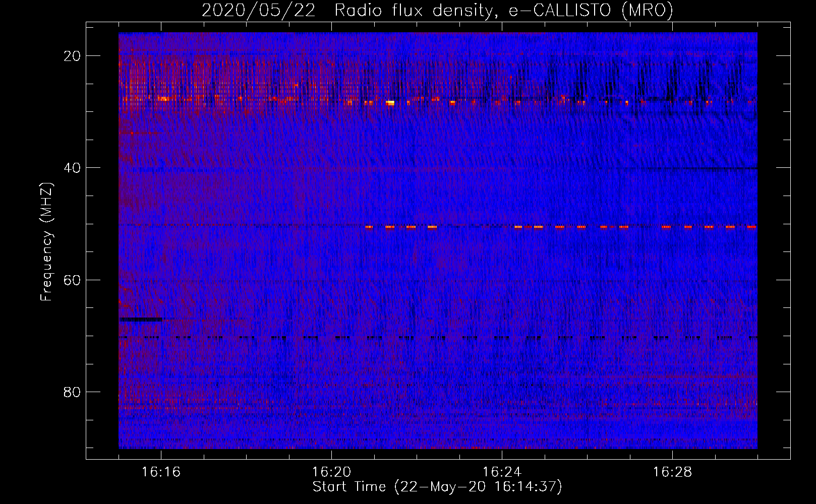The height and width of the screenshot is (504, 816).
Task: Click the time tick label '16:16'
Action: pos(161,472)
